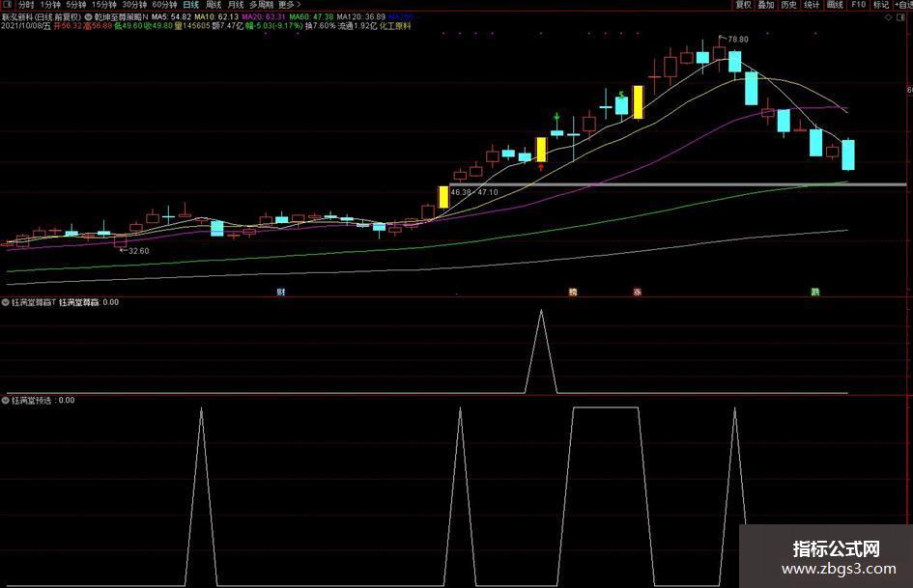913x588 pixels.
Task: Click the gray horizontal support line
Action: click(678, 184)
